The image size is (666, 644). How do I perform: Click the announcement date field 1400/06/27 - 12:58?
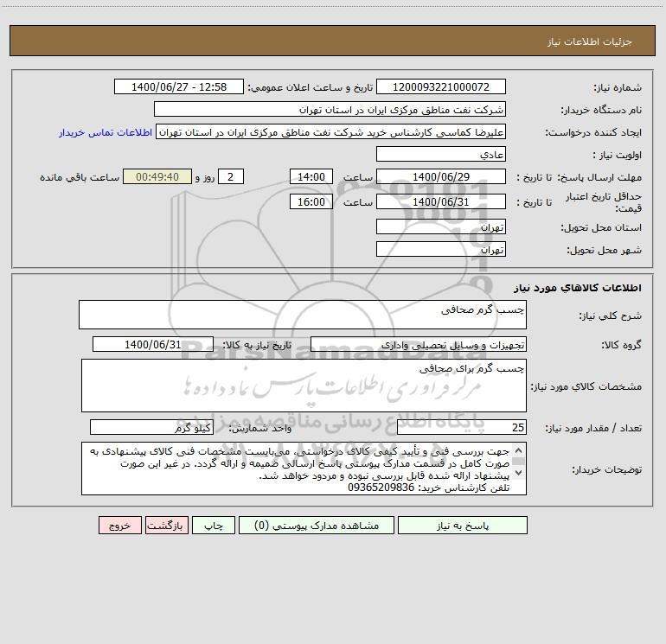point(179,86)
